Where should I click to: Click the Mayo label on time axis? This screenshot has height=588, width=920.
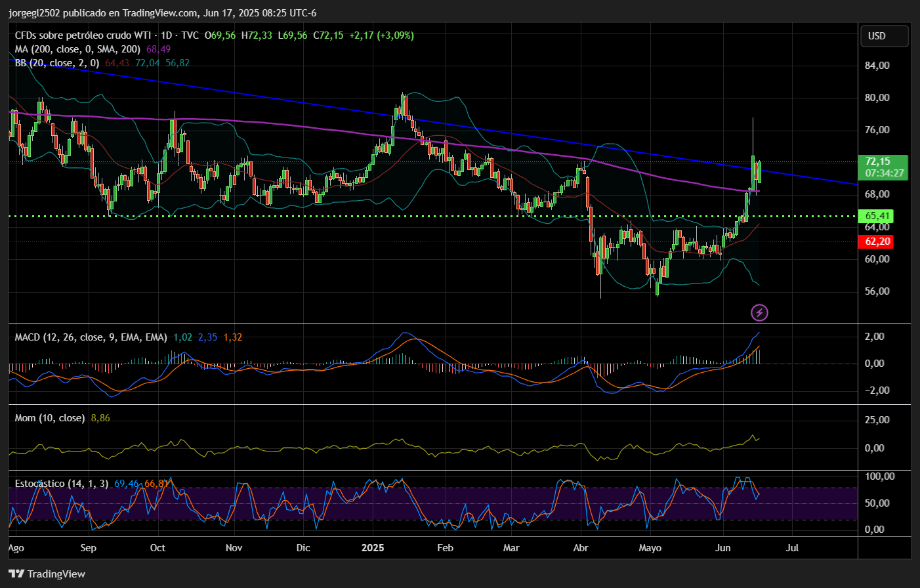650,548
